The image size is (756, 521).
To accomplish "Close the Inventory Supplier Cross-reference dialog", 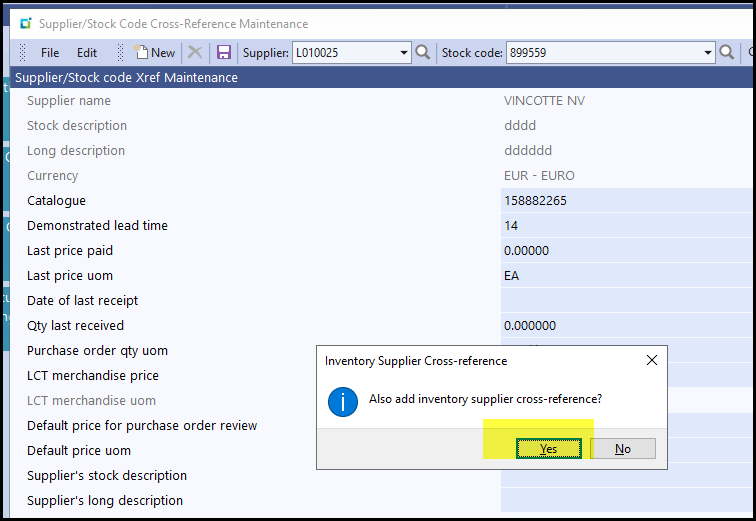I will click(x=652, y=360).
